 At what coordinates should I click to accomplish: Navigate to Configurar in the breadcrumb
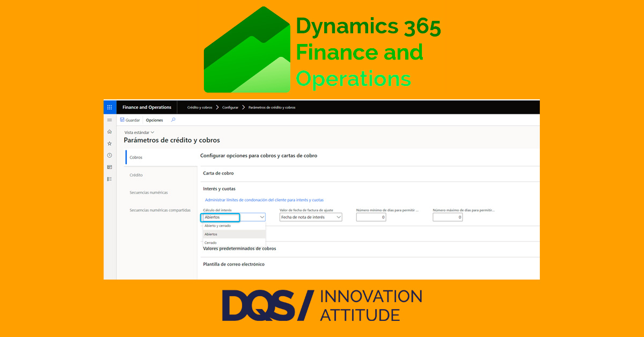tap(230, 107)
